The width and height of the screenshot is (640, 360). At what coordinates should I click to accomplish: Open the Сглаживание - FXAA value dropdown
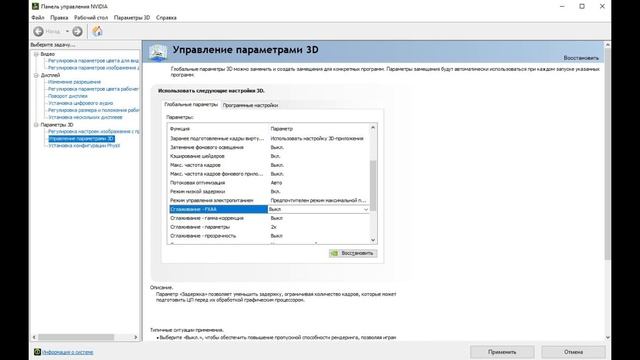tap(366, 209)
